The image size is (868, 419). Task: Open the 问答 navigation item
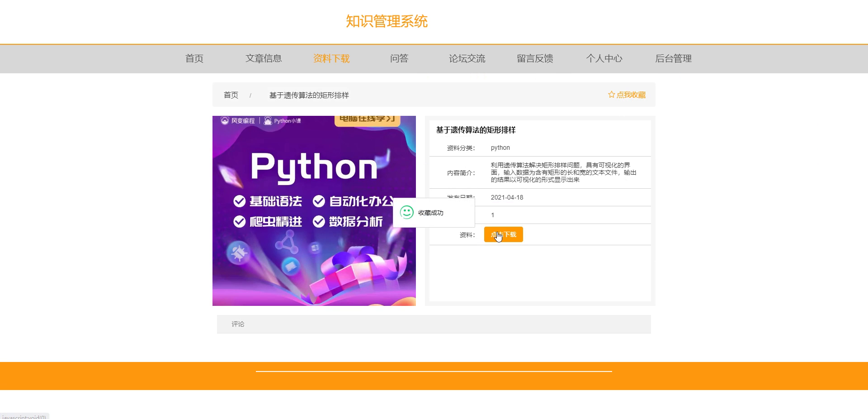399,58
